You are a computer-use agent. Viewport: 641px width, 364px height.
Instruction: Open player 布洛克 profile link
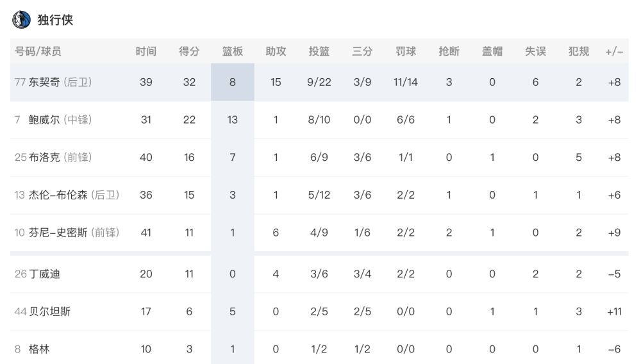(x=44, y=157)
